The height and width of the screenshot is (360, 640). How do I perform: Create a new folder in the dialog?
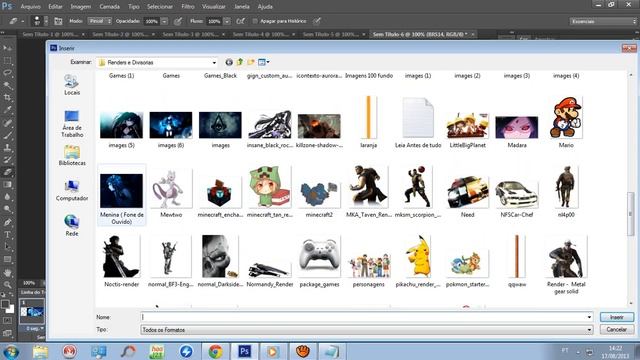pyautogui.click(x=251, y=62)
